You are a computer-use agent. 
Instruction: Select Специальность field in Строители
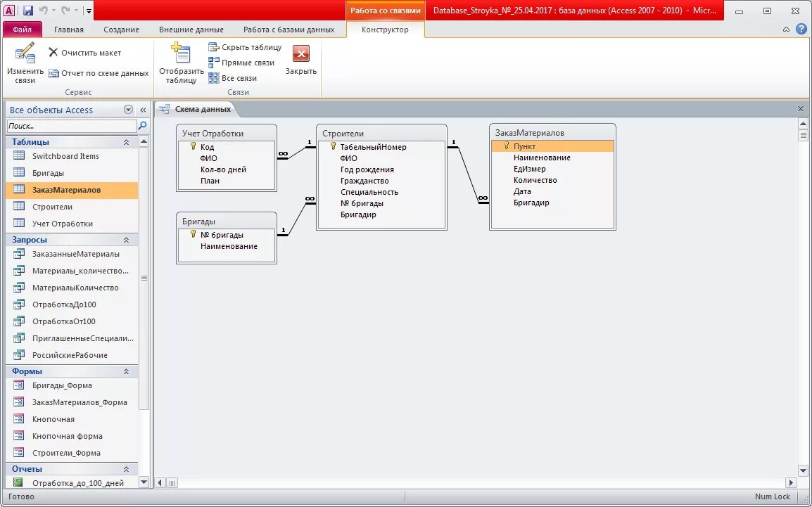[x=369, y=192]
